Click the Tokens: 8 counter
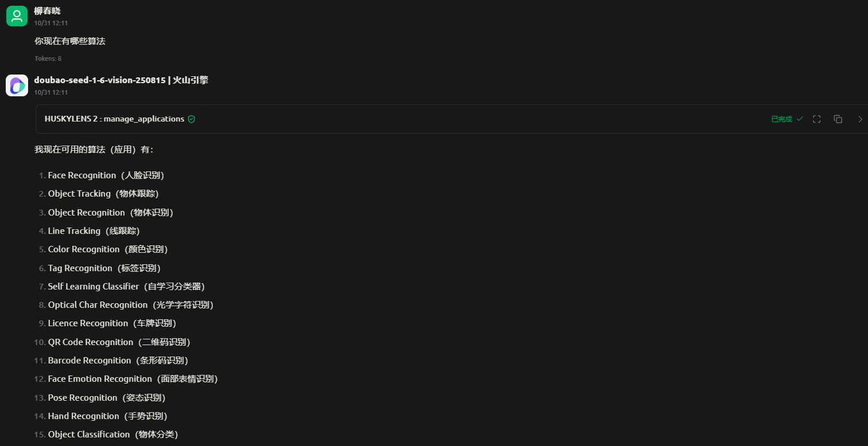This screenshot has width=868, height=446. point(48,58)
